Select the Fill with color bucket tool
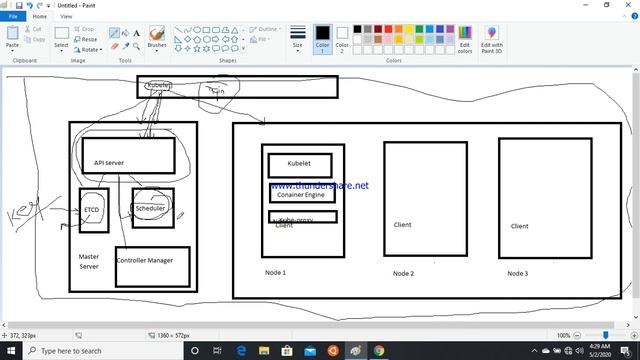Viewport: 640px width, 360px height. point(126,33)
